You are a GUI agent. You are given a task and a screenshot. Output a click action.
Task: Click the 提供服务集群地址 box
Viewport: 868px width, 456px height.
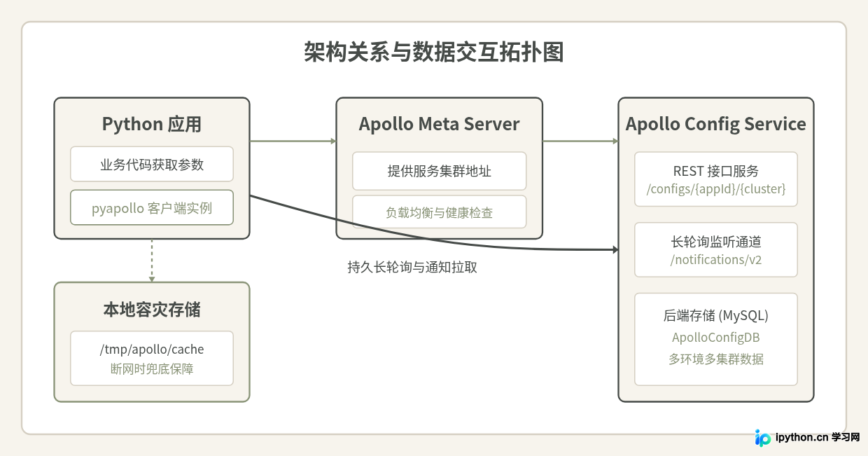[x=439, y=171]
